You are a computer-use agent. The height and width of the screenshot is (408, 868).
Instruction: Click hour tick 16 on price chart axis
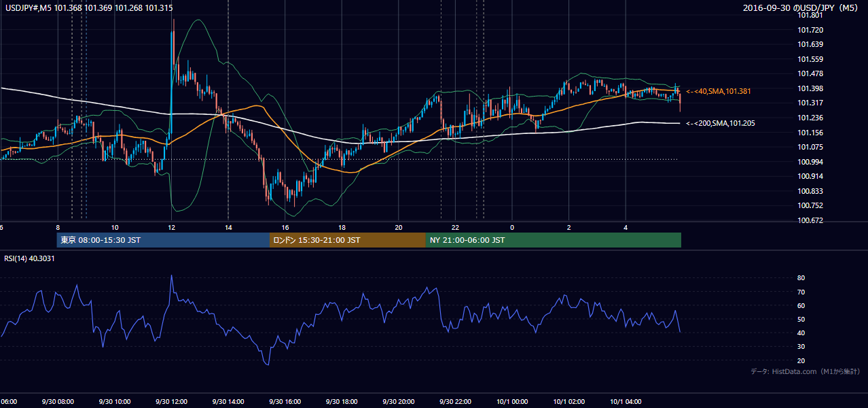285,227
